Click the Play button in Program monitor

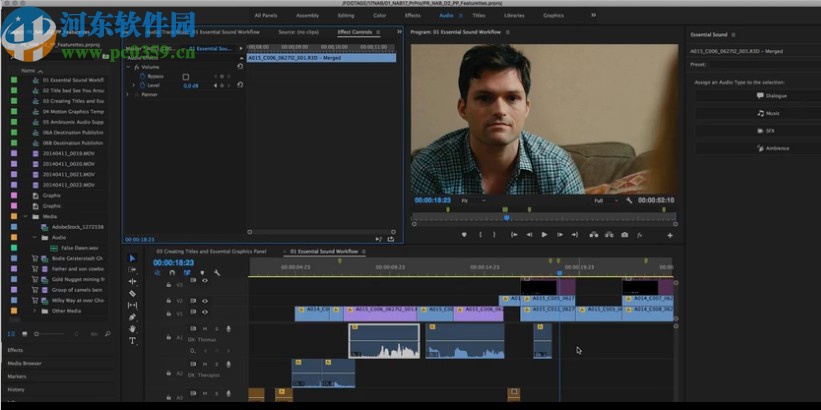pyautogui.click(x=544, y=235)
